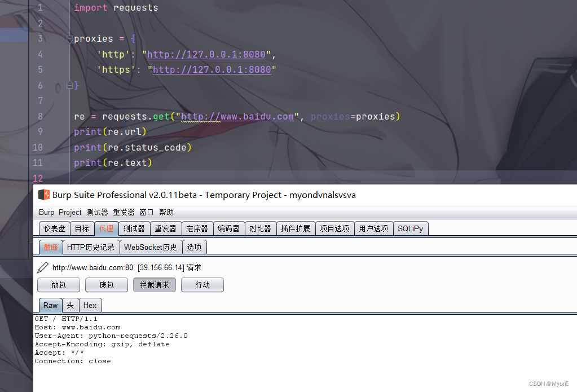Open the 重发器 menu in the menu bar

tap(124, 213)
